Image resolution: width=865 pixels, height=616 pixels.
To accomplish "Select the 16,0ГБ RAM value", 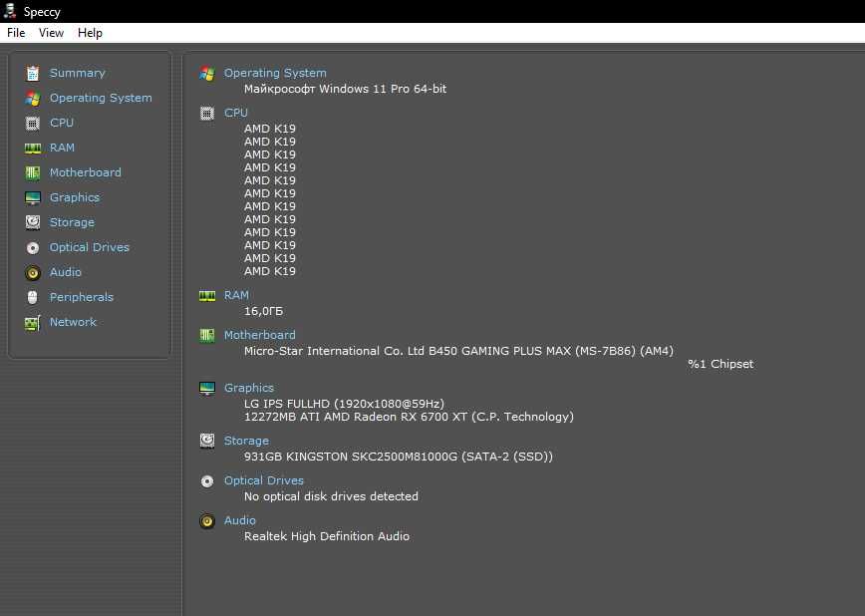I will pos(264,311).
